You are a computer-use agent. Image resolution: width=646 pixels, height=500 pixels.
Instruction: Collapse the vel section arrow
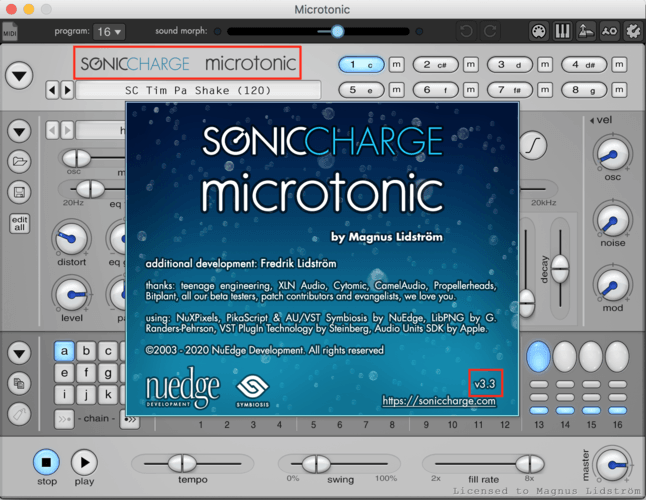coord(592,121)
